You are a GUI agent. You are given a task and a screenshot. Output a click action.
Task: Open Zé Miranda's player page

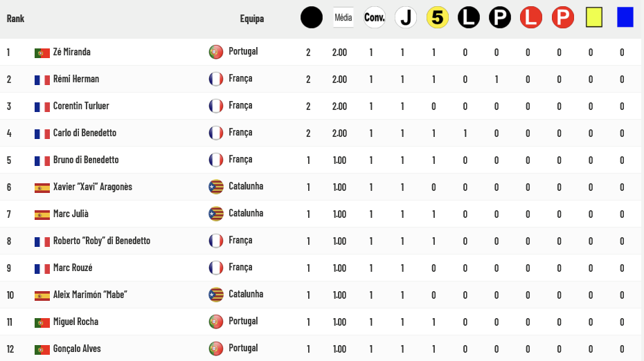tap(72, 52)
